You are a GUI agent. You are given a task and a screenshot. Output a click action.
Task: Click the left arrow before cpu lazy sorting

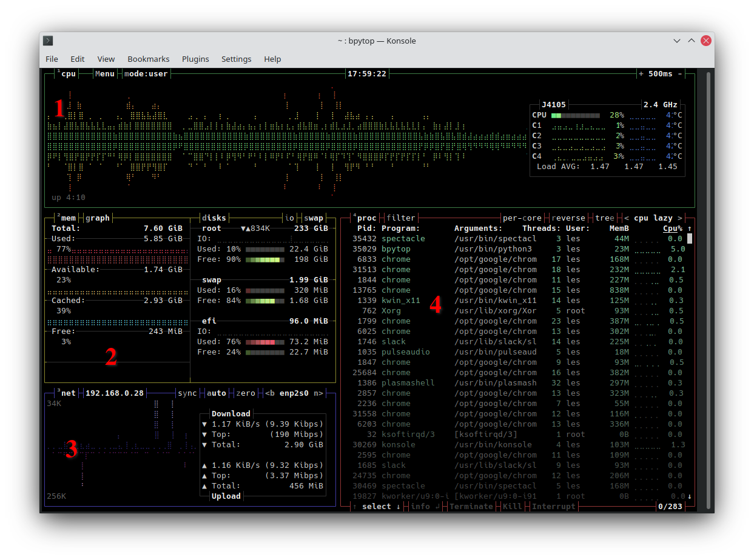pyautogui.click(x=627, y=218)
